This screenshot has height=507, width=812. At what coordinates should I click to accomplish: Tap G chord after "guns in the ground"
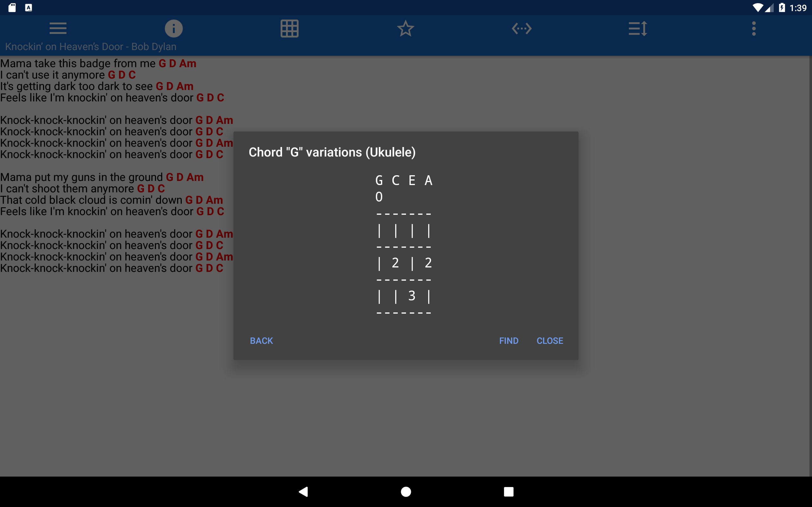pos(169,177)
